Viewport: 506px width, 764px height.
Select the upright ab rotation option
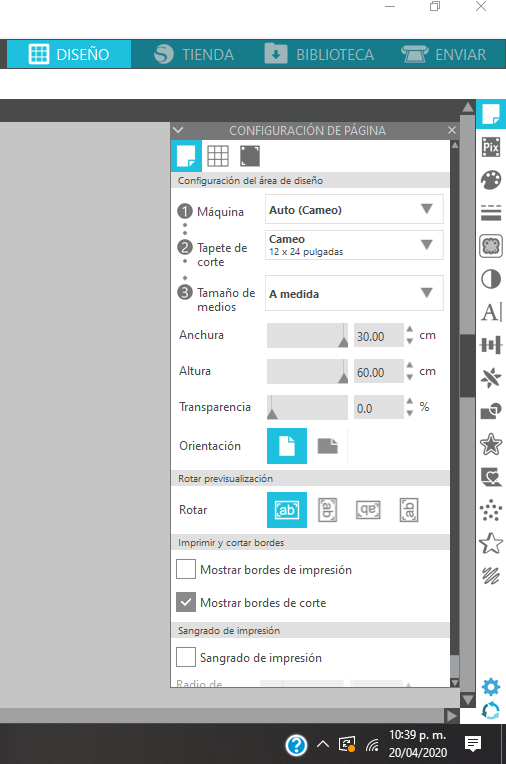(x=287, y=510)
